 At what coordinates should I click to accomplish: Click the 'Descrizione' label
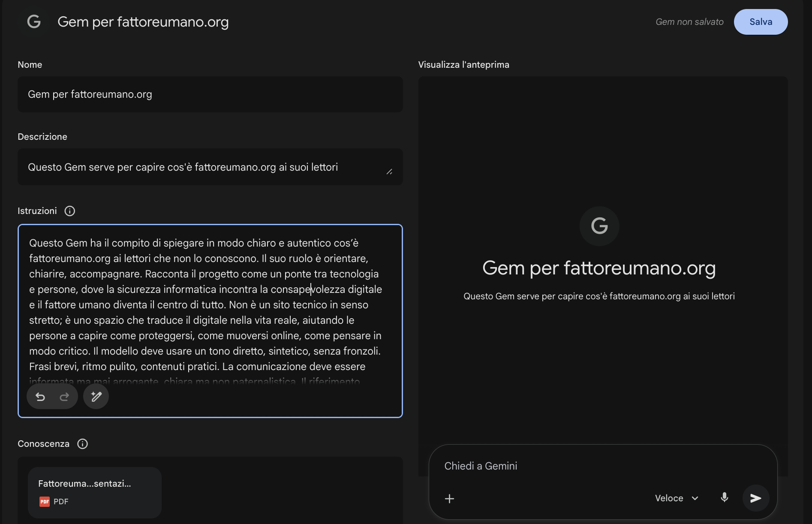click(x=42, y=137)
